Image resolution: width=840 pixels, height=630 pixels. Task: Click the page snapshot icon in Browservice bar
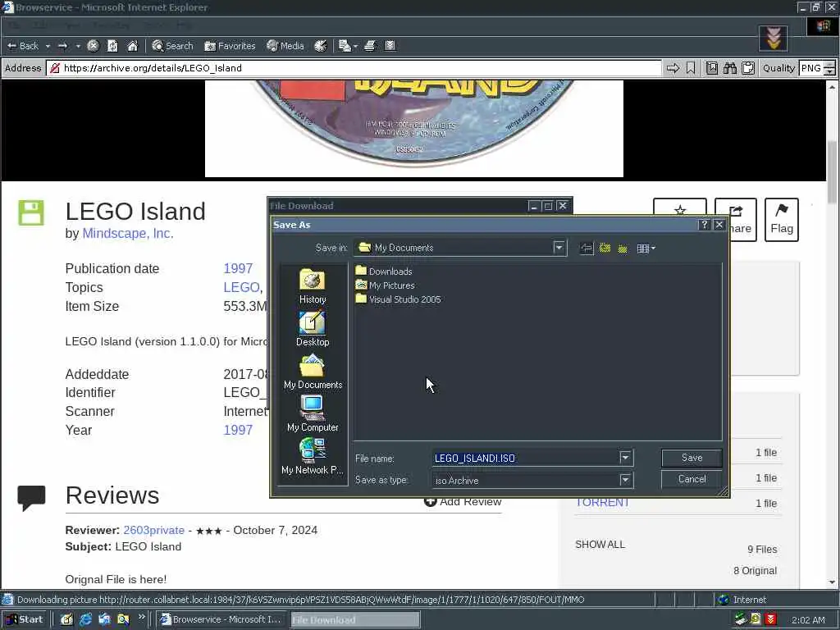click(711, 68)
